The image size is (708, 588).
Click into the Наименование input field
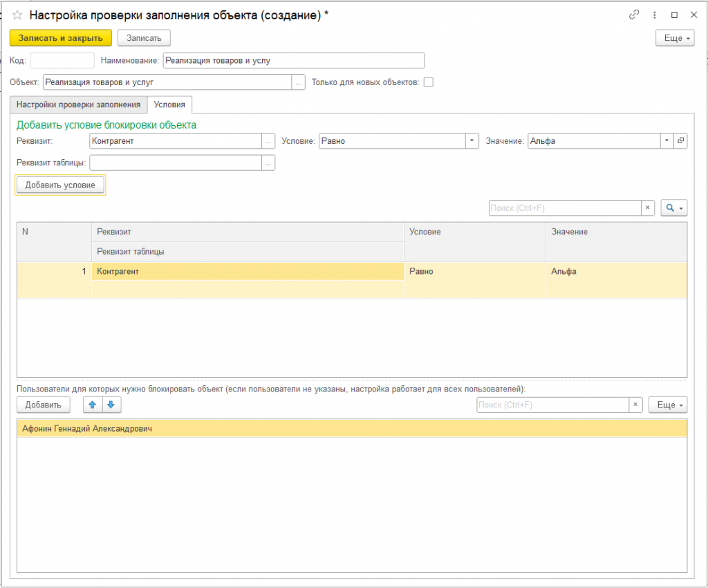pyautogui.click(x=293, y=61)
